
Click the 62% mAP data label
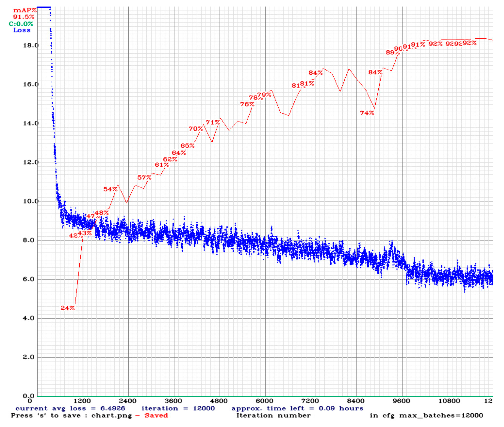[x=170, y=159]
